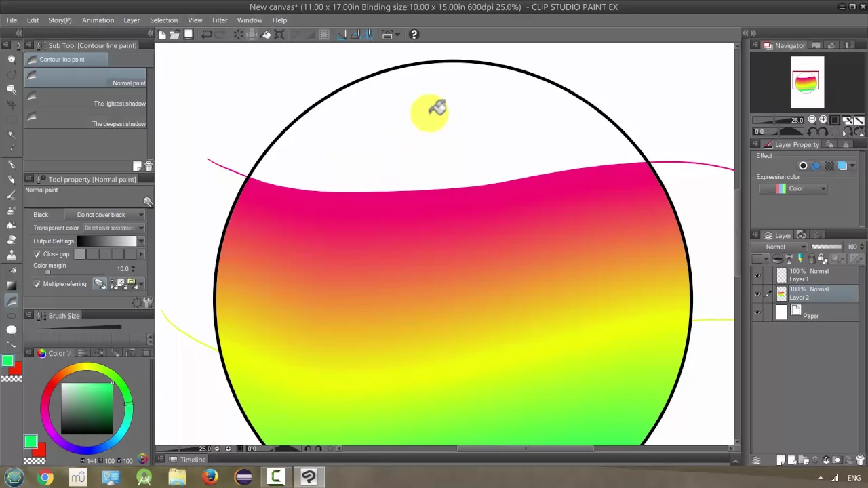This screenshot has width=868, height=488.
Task: Select Contour line paint group tab
Action: click(x=65, y=60)
